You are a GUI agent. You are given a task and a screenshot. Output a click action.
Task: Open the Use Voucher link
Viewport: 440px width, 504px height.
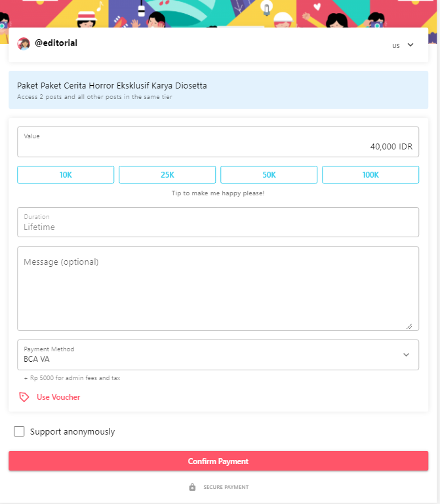[x=58, y=397]
